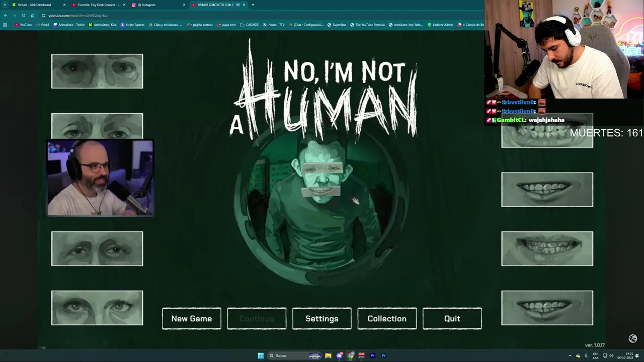Open the página sorteos bookmark
The width and height of the screenshot is (644, 362).
coord(200,25)
